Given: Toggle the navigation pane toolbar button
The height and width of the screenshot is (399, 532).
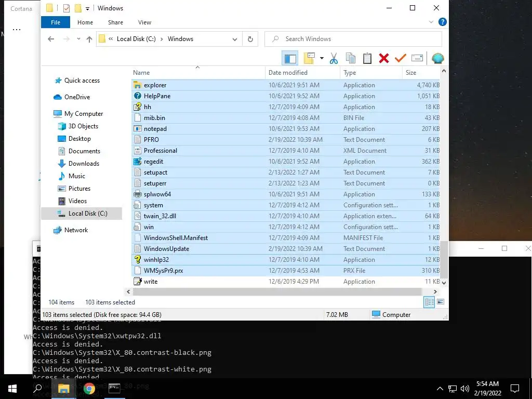Looking at the screenshot, I should (290, 58).
